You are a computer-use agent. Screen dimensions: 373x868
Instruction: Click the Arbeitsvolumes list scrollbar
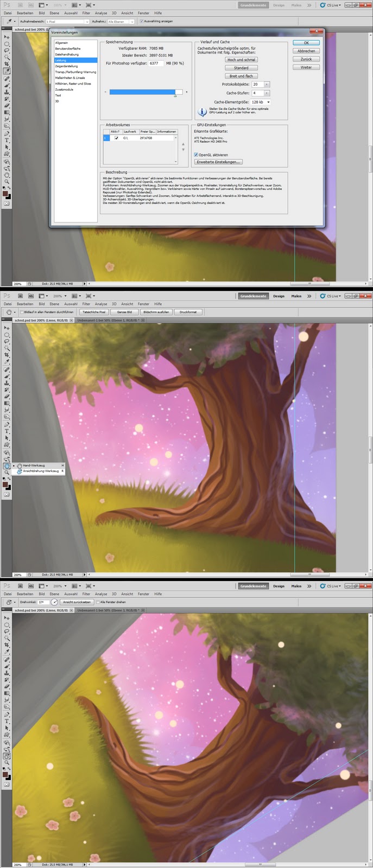(x=175, y=149)
